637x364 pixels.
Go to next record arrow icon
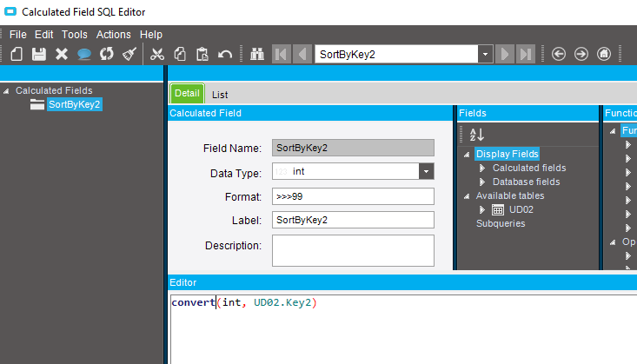point(505,54)
